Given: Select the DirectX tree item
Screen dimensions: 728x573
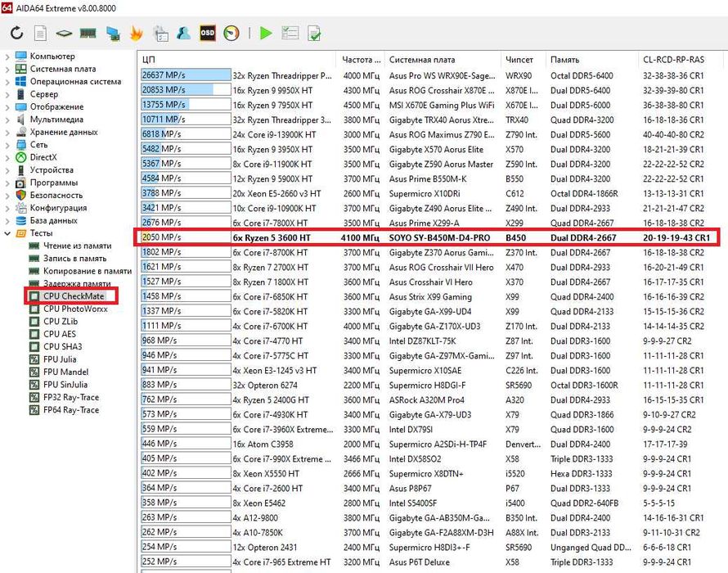Looking at the screenshot, I should [43, 157].
